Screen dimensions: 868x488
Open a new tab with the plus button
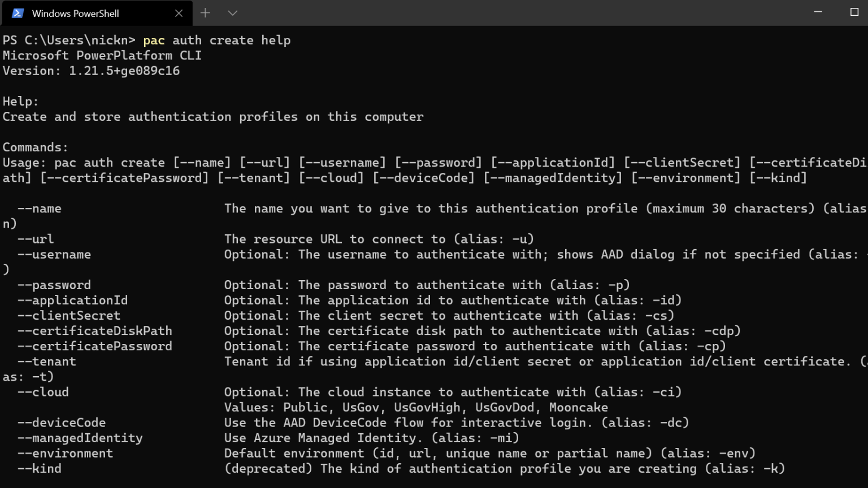click(205, 12)
